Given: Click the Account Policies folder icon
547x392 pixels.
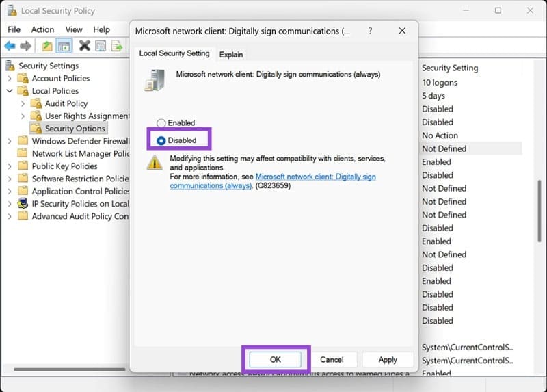Looking at the screenshot, I should point(23,78).
